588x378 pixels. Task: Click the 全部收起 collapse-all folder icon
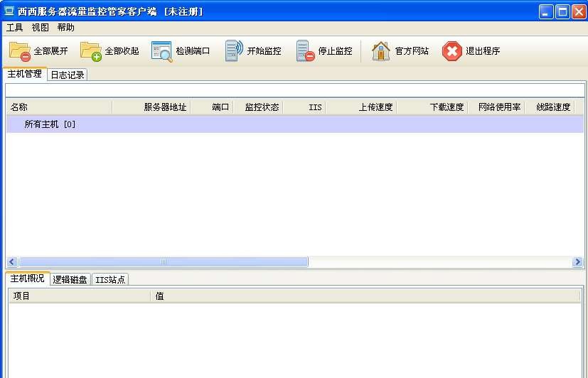point(91,51)
